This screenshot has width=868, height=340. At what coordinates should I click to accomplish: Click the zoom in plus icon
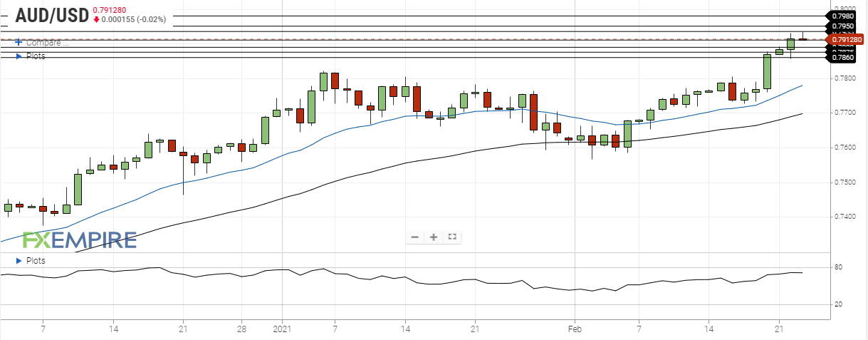pos(433,237)
